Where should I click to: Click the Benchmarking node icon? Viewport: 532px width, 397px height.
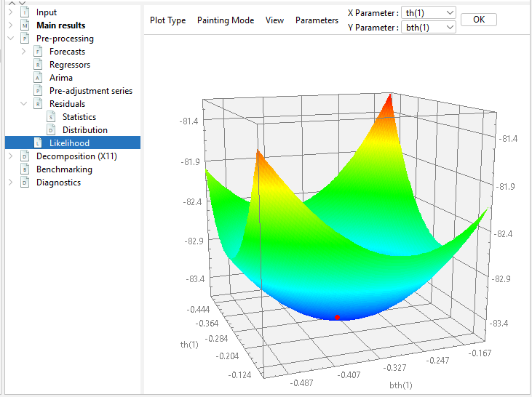coord(25,169)
